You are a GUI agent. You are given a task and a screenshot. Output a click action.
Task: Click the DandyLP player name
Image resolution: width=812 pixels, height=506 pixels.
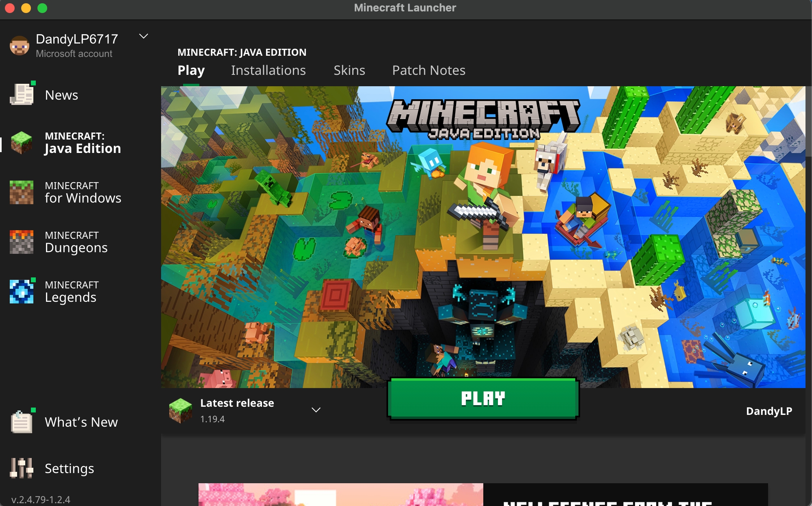click(768, 411)
